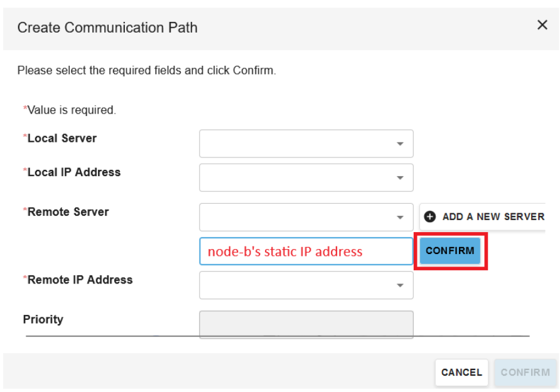
Task: Click the Local Server field label
Action: 62,138
